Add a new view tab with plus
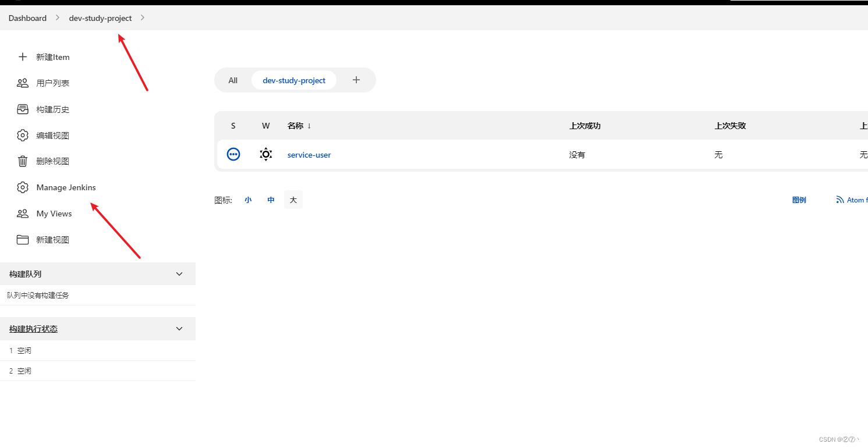The image size is (868, 448). click(356, 80)
